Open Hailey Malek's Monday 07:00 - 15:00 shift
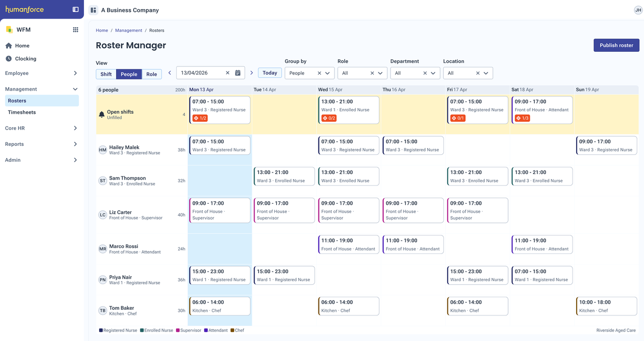 pos(220,145)
